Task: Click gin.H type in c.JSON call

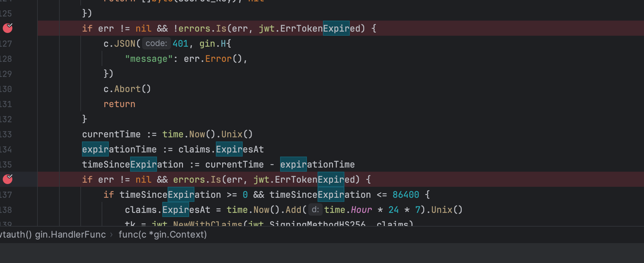Action: [x=212, y=44]
